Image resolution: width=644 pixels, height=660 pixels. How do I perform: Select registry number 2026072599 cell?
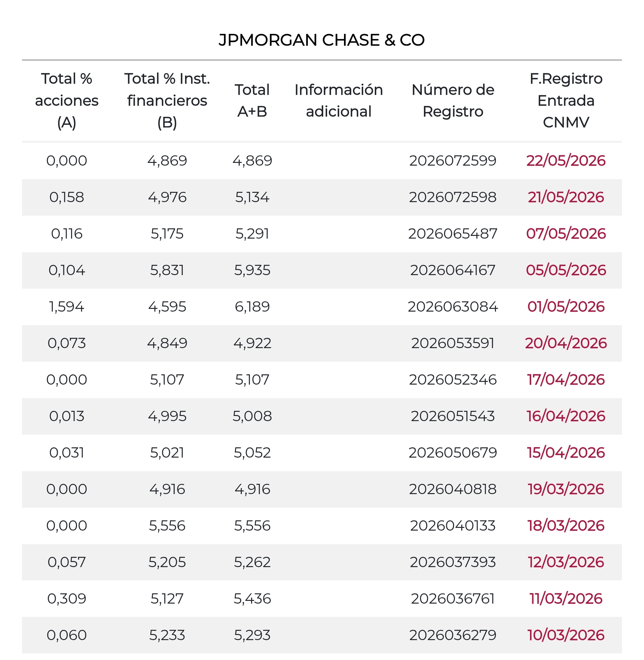point(453,160)
